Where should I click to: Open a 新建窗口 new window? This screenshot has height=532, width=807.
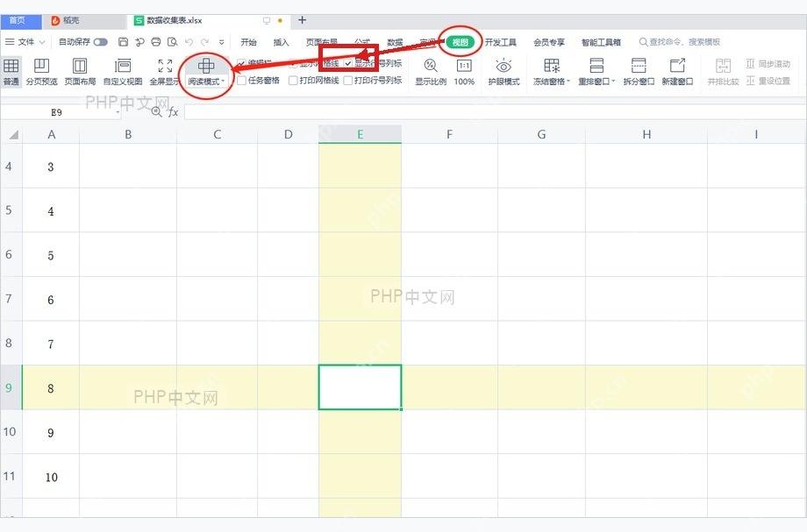tap(677, 72)
